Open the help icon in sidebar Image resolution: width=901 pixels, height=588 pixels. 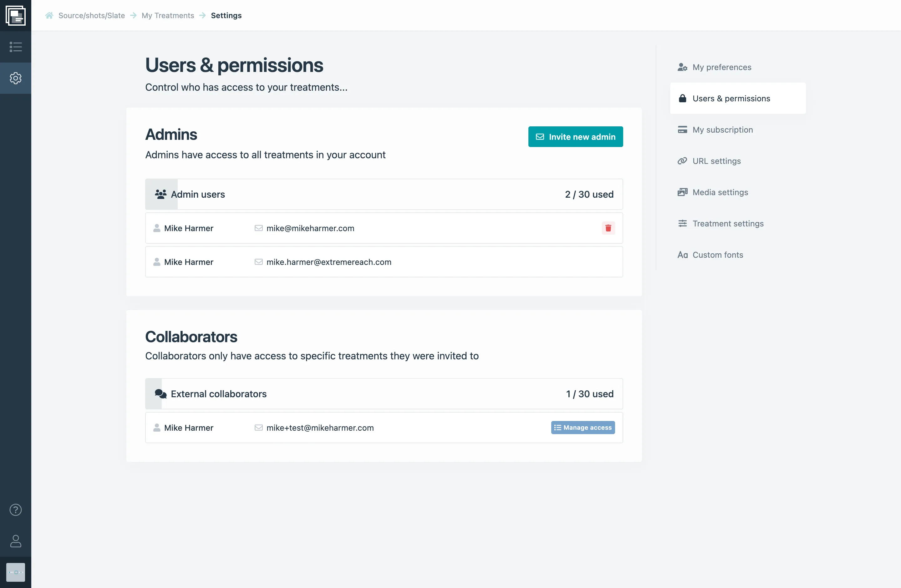16,510
